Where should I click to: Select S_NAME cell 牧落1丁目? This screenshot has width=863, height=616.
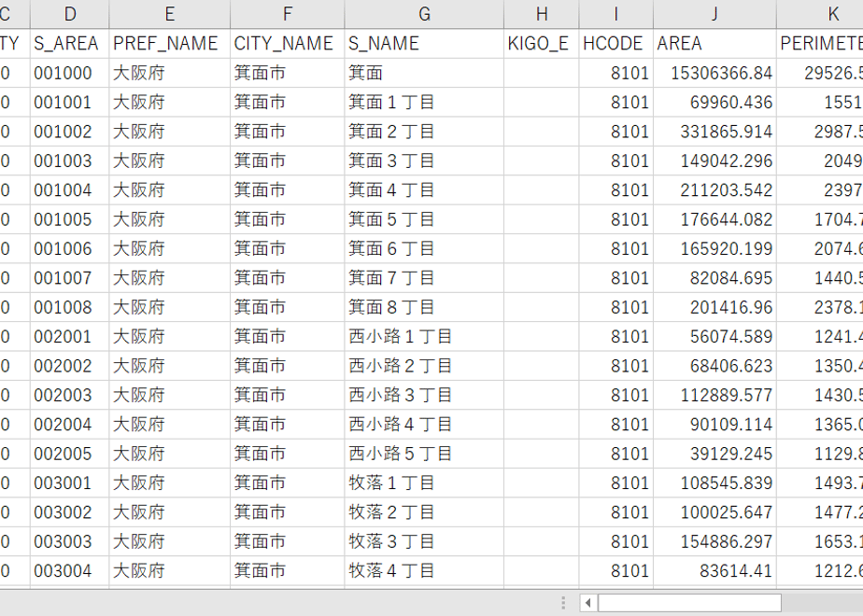pos(424,483)
